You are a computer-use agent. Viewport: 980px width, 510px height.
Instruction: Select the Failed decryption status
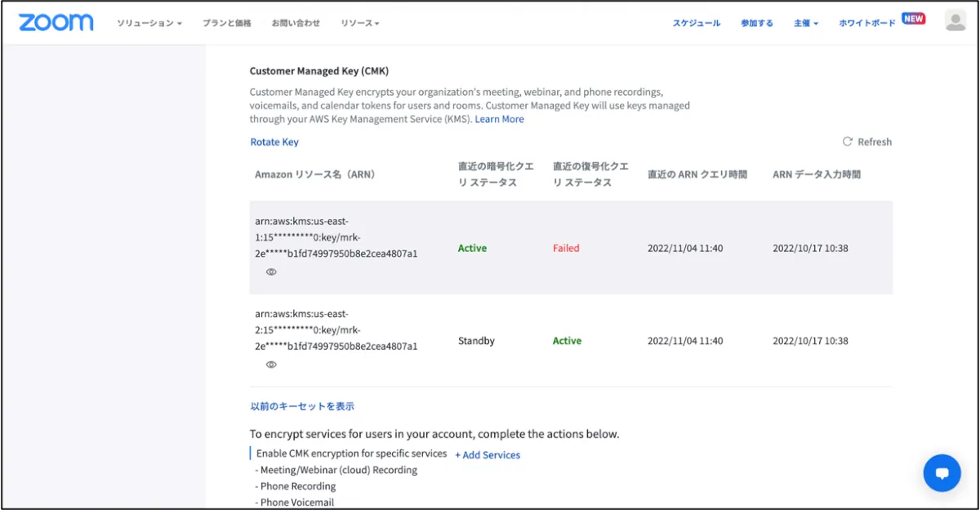tap(566, 248)
